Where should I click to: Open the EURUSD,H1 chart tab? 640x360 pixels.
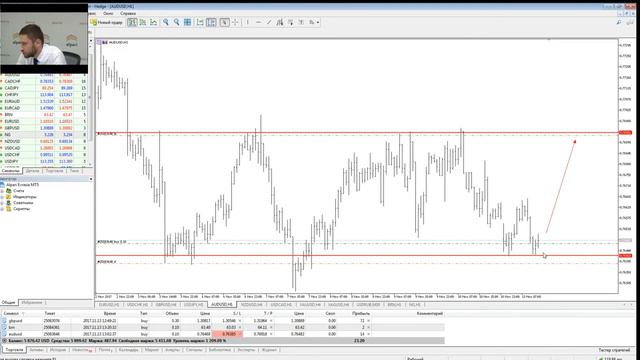[109, 304]
